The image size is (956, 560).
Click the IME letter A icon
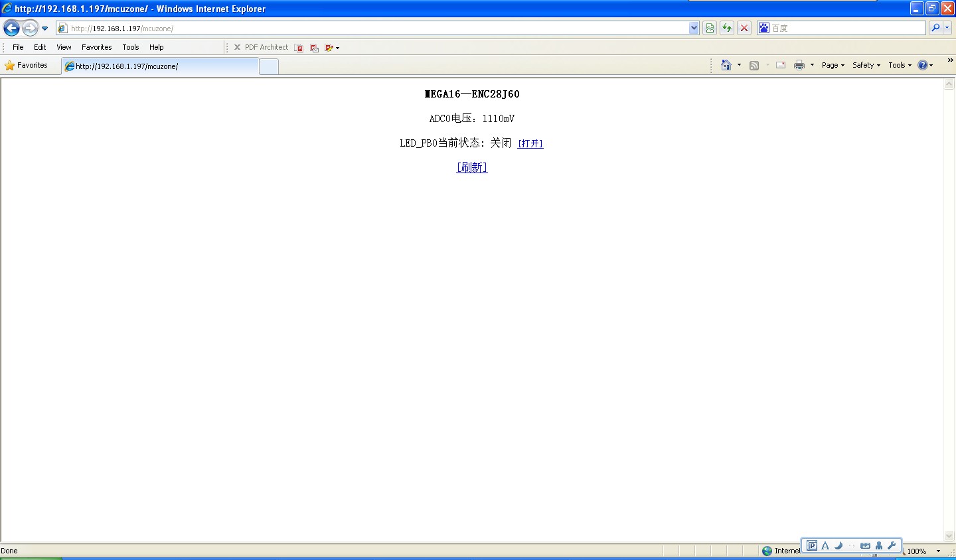coord(825,545)
